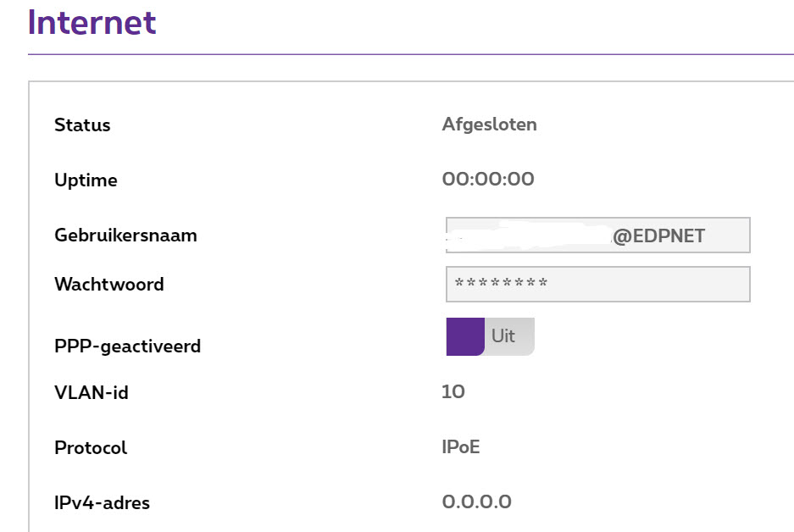The image size is (794, 532).
Task: Select the VLAN-id value 10
Action: pyautogui.click(x=453, y=391)
